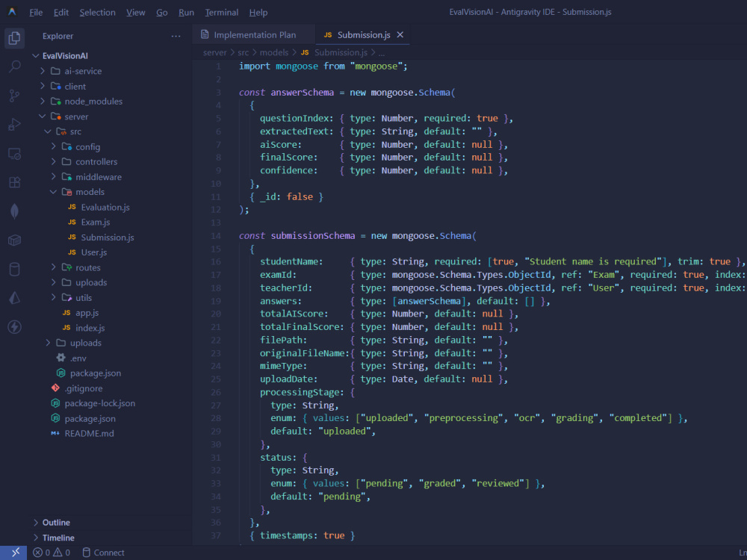Collapse the server folder
The height and width of the screenshot is (560, 747).
43,116
